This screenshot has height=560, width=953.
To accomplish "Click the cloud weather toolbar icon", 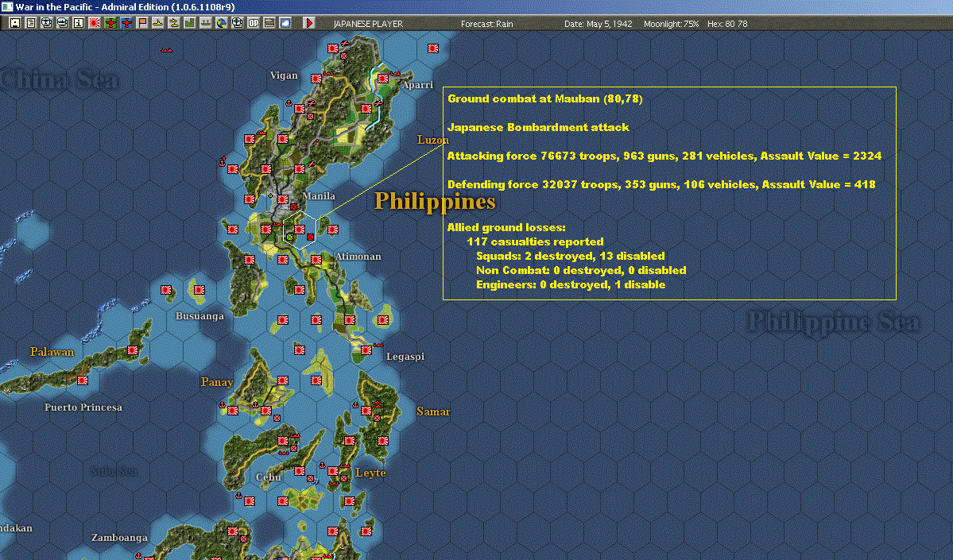I will (285, 23).
